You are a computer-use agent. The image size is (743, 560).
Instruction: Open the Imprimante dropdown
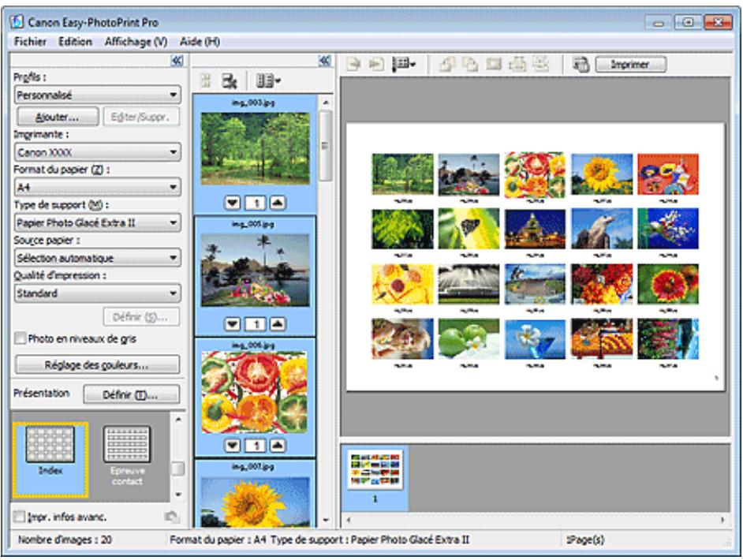point(98,152)
